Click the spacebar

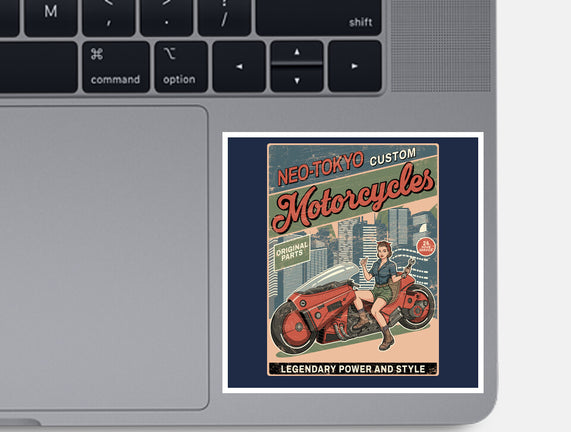coord(38,67)
